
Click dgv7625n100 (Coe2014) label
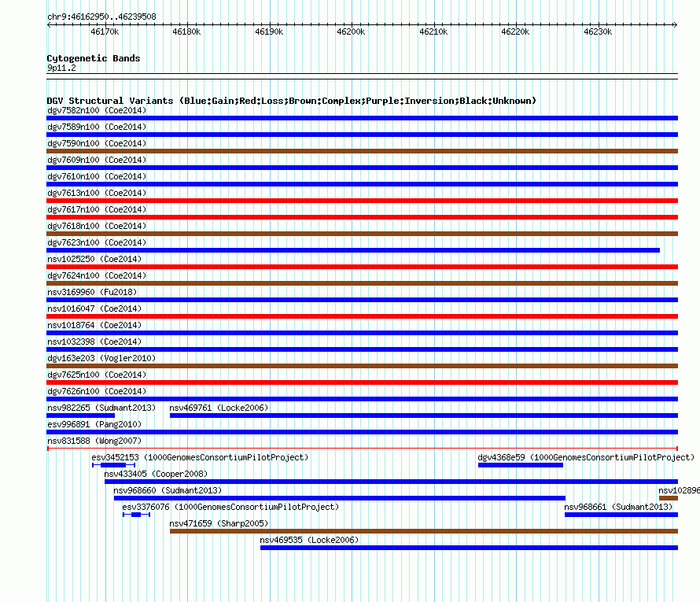pos(97,375)
